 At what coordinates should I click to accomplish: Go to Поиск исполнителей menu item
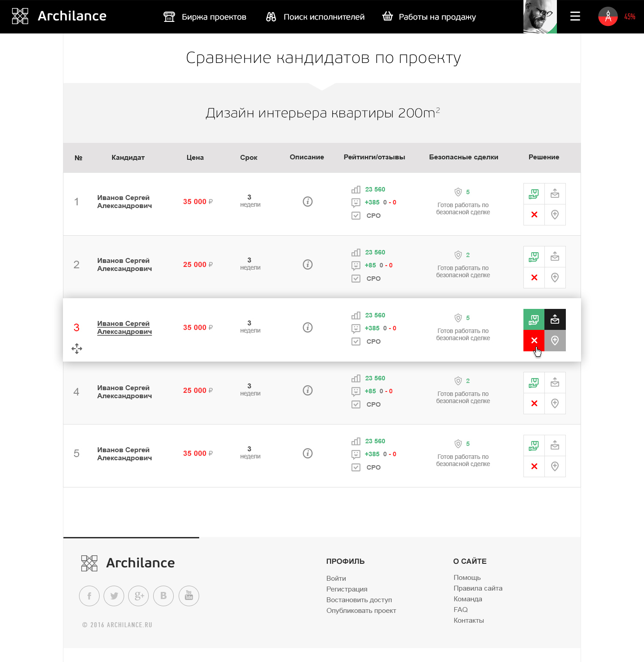(315, 17)
